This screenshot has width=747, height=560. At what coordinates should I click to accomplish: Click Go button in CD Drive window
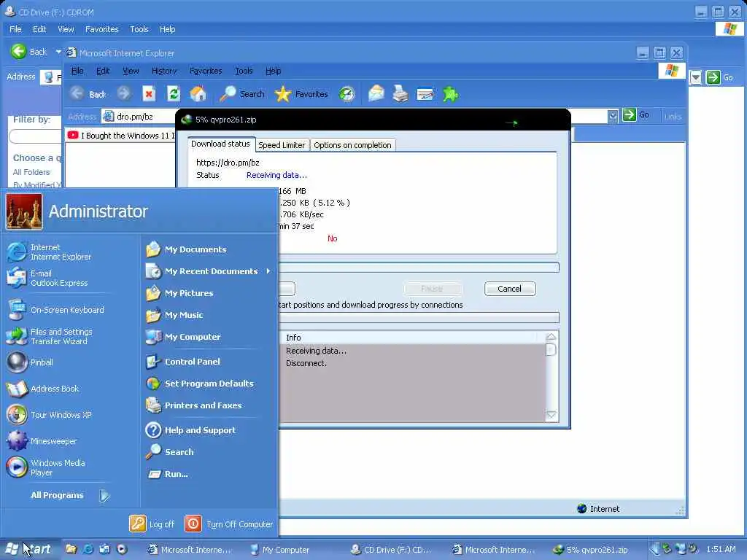[720, 77]
